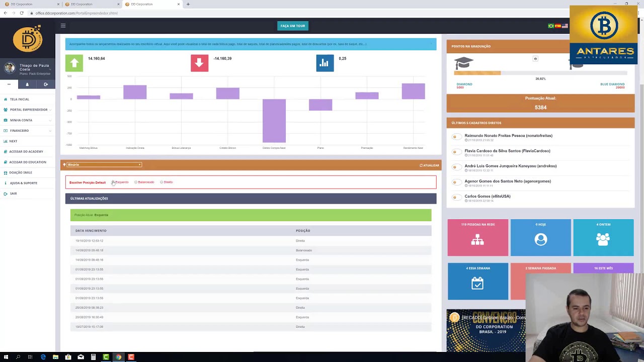Open a new browser tab
This screenshot has width=644, height=362.
pyautogui.click(x=188, y=4)
